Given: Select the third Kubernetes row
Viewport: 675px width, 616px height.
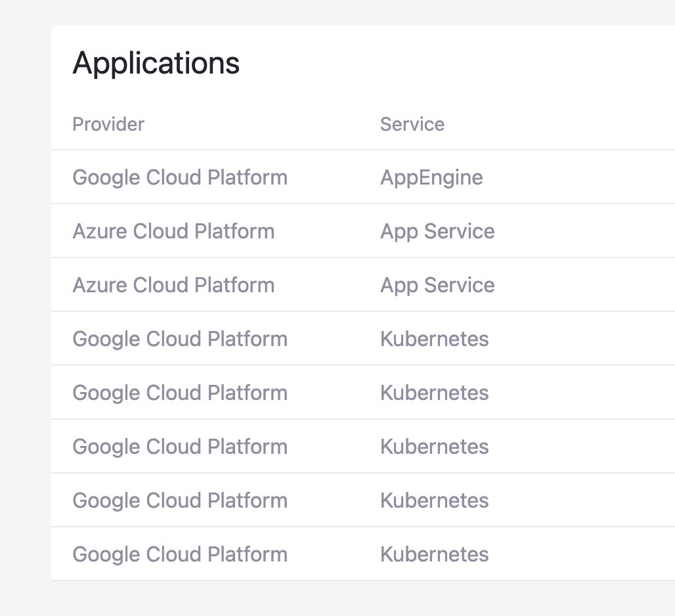Looking at the screenshot, I should [263, 446].
